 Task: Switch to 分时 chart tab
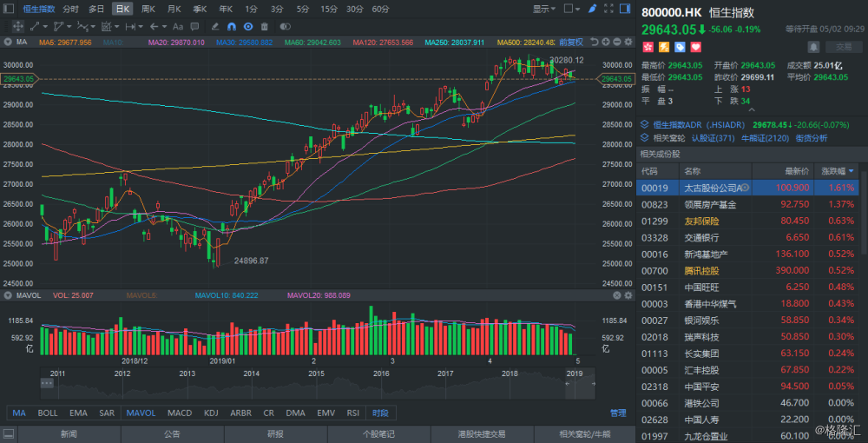pyautogui.click(x=70, y=9)
